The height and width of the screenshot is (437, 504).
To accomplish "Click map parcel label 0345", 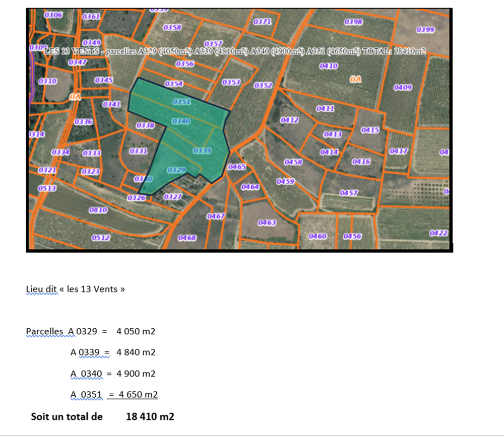I will [x=103, y=80].
